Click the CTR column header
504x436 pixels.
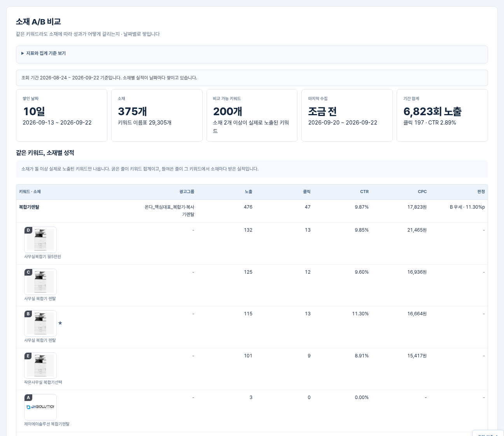pyautogui.click(x=364, y=192)
